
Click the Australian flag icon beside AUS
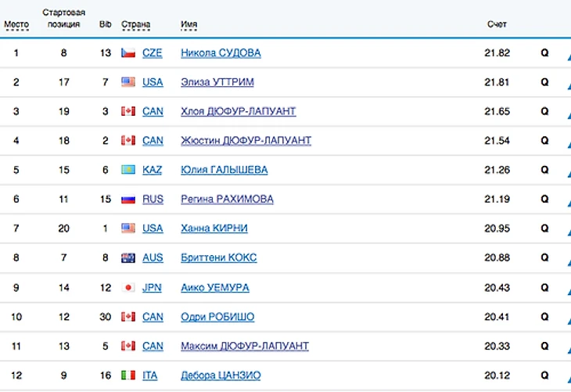click(128, 258)
